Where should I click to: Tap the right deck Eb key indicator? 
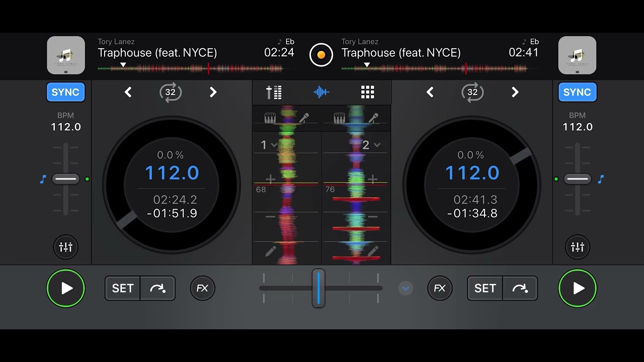(531, 42)
